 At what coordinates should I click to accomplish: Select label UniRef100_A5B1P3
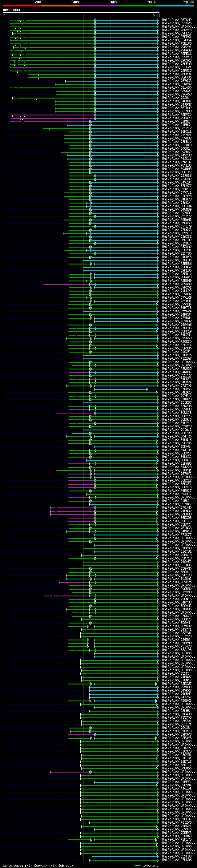177,43
